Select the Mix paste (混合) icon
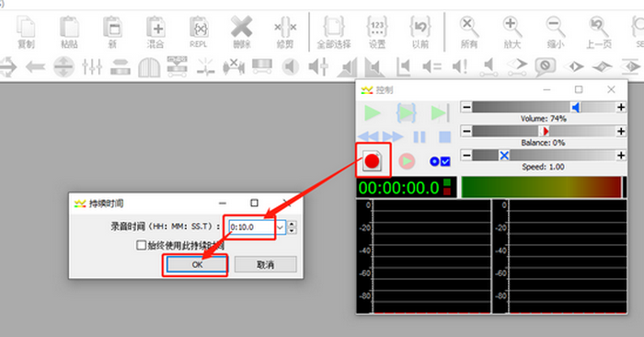Image resolution: width=644 pixels, height=337 pixels. [155, 32]
